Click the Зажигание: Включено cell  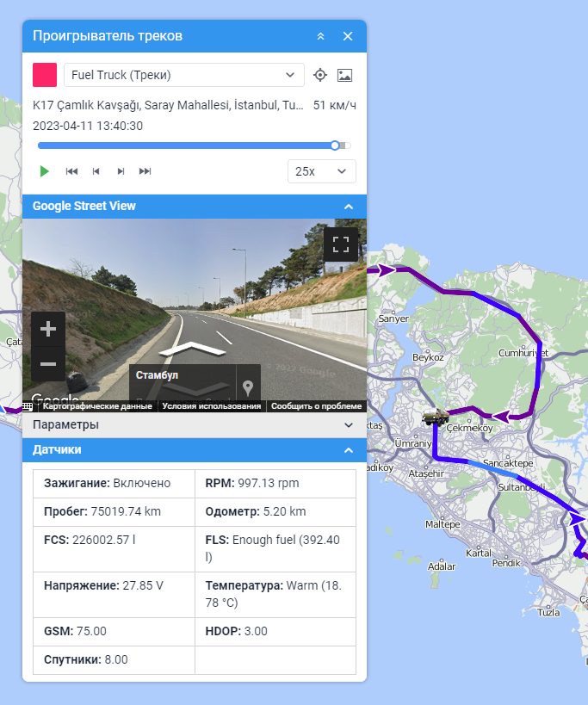tap(115, 483)
